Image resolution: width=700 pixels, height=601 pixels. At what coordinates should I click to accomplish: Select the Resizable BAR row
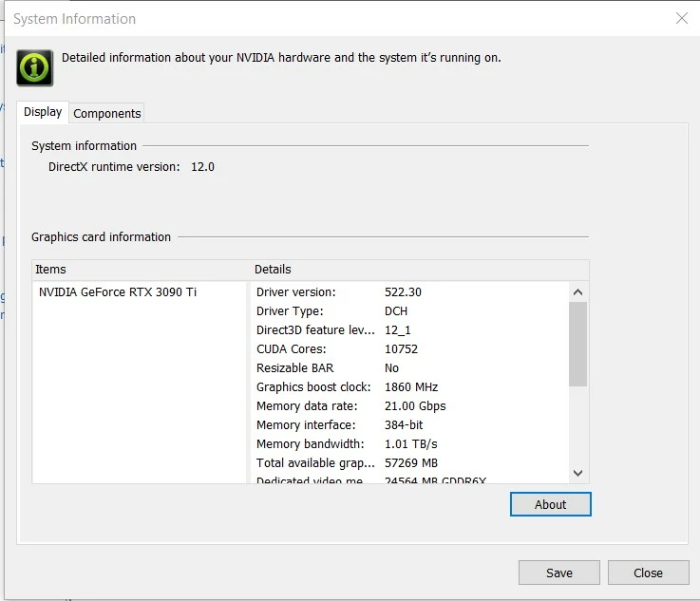click(x=409, y=367)
